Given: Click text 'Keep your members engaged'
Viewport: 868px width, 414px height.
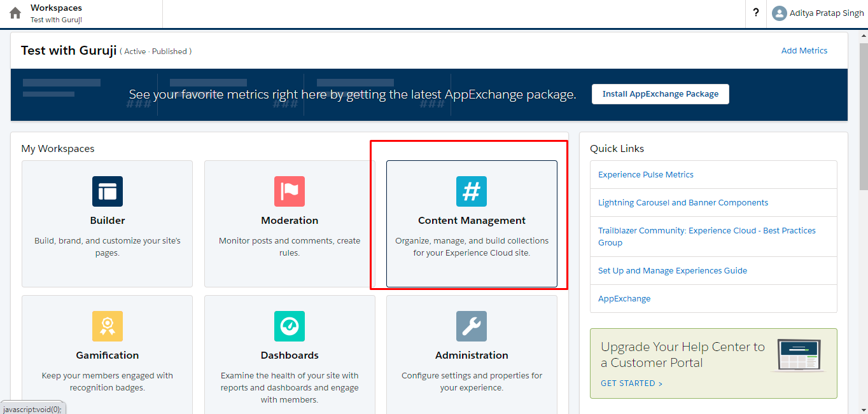Looking at the screenshot, I should pyautogui.click(x=108, y=382).
